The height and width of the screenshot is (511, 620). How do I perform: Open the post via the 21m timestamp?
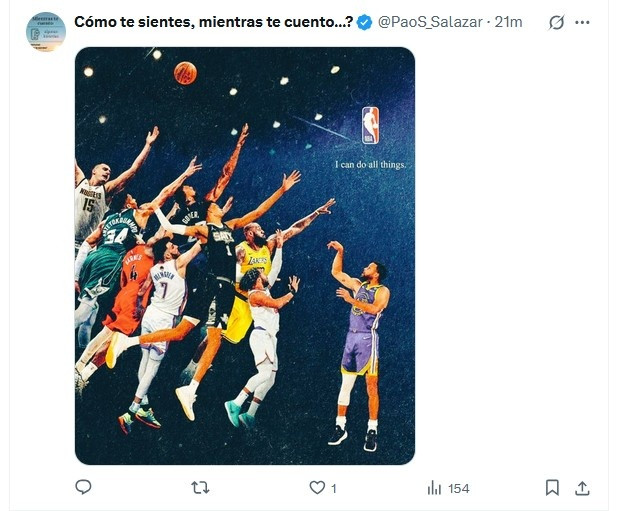(x=510, y=22)
